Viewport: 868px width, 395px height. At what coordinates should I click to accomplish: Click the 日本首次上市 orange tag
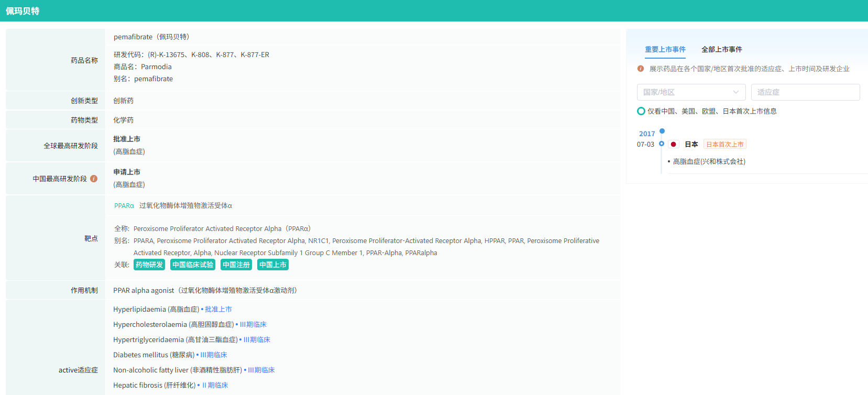[725, 144]
